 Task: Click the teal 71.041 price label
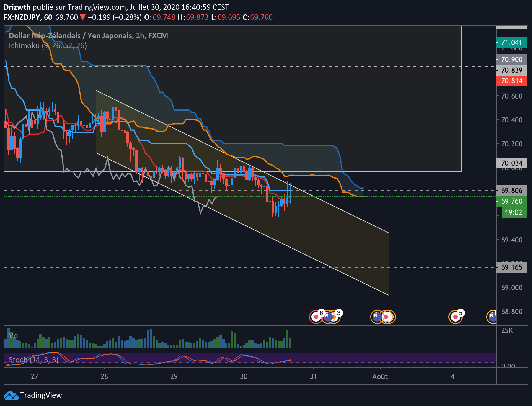click(x=512, y=42)
